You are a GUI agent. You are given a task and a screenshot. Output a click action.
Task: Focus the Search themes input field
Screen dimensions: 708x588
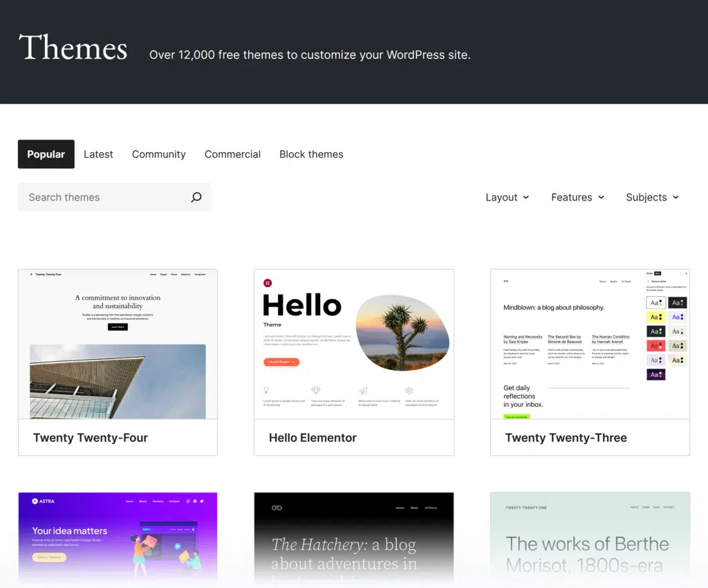click(x=104, y=197)
